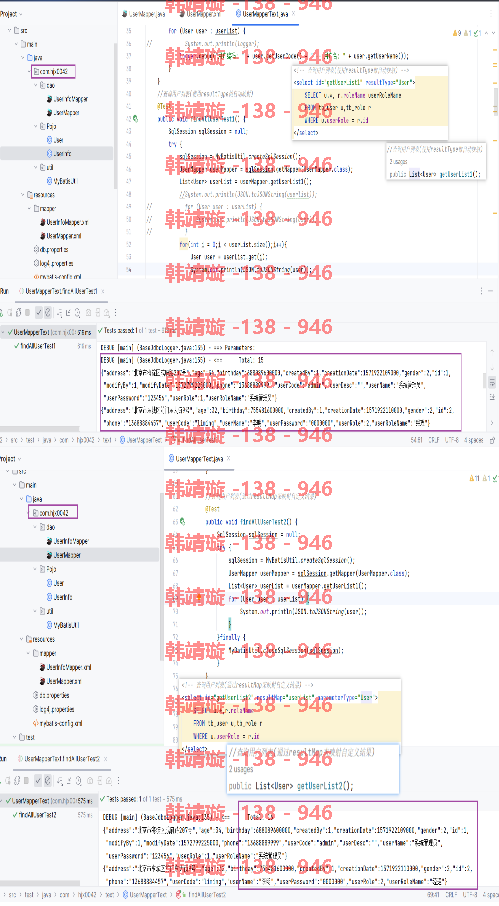Open User class under upper pojo folder

[58, 140]
